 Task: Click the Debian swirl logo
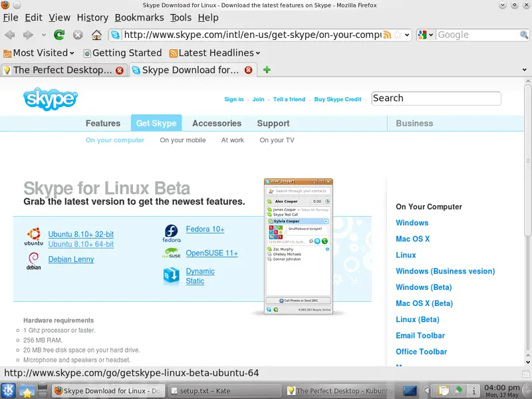coord(34,261)
